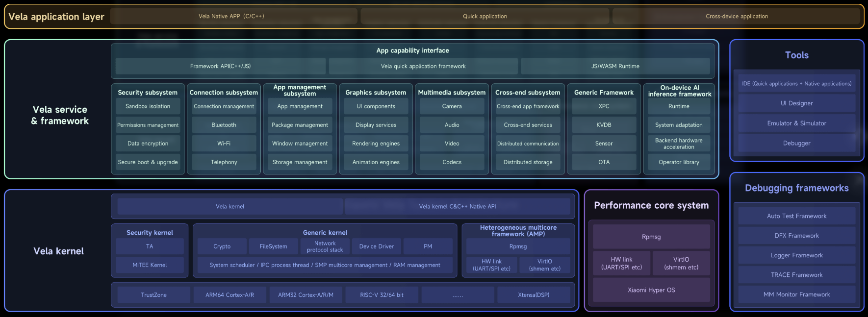The width and height of the screenshot is (868, 317).
Task: Select the Sensor box
Action: [604, 144]
